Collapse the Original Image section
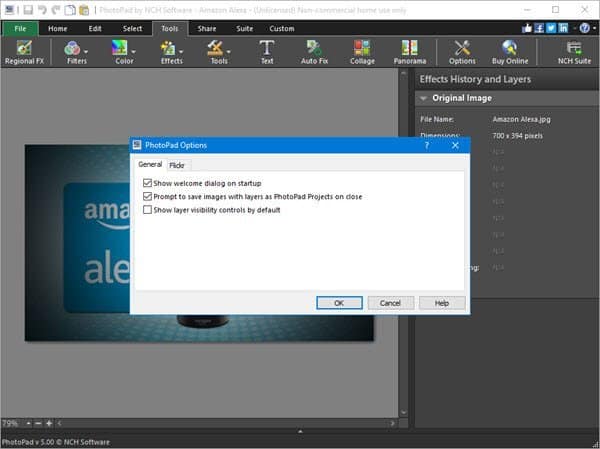 [425, 99]
